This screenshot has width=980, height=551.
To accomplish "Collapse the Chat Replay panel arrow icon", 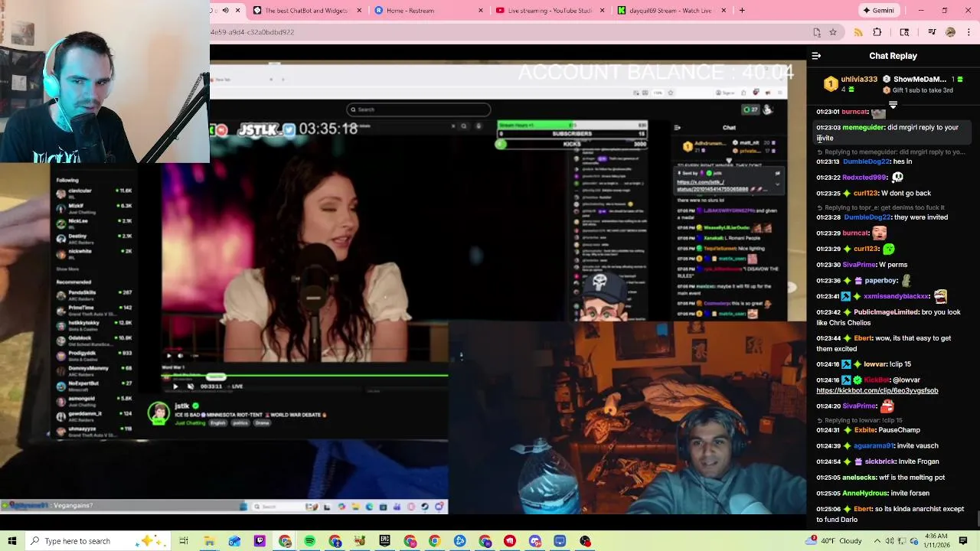I will 816,56.
